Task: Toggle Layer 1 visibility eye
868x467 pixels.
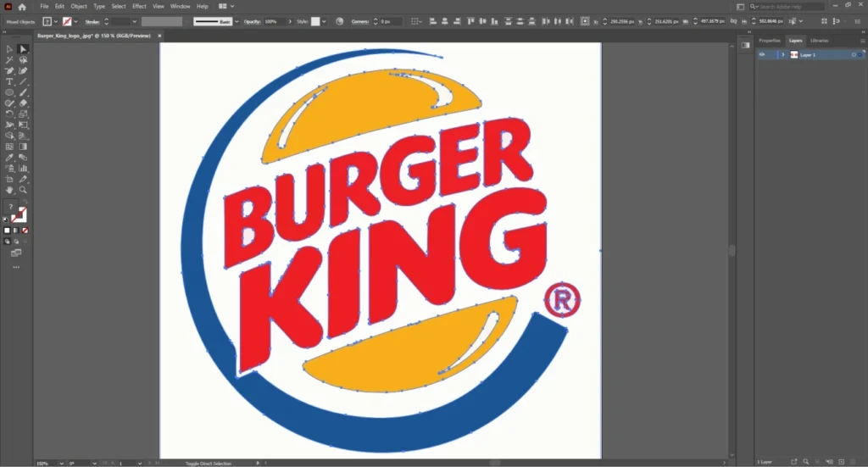Action: pos(762,55)
